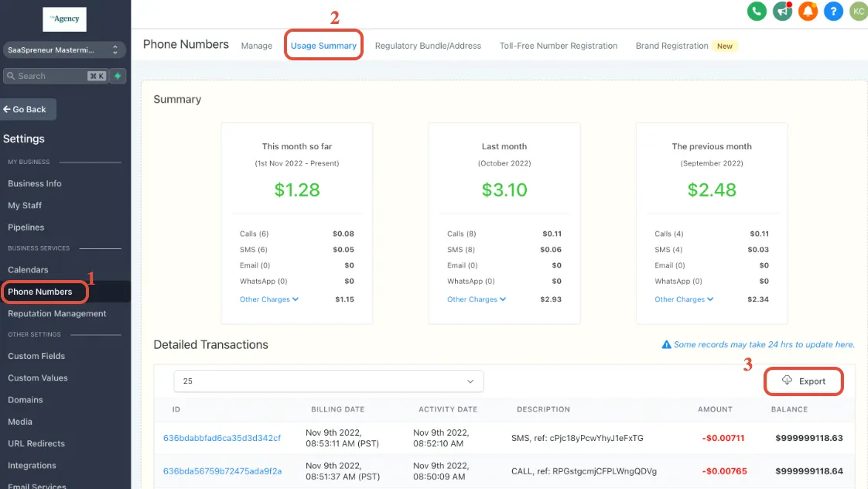
Task: Open transaction 636bdabbfad6ca35d3d342cf
Action: pyautogui.click(x=222, y=438)
